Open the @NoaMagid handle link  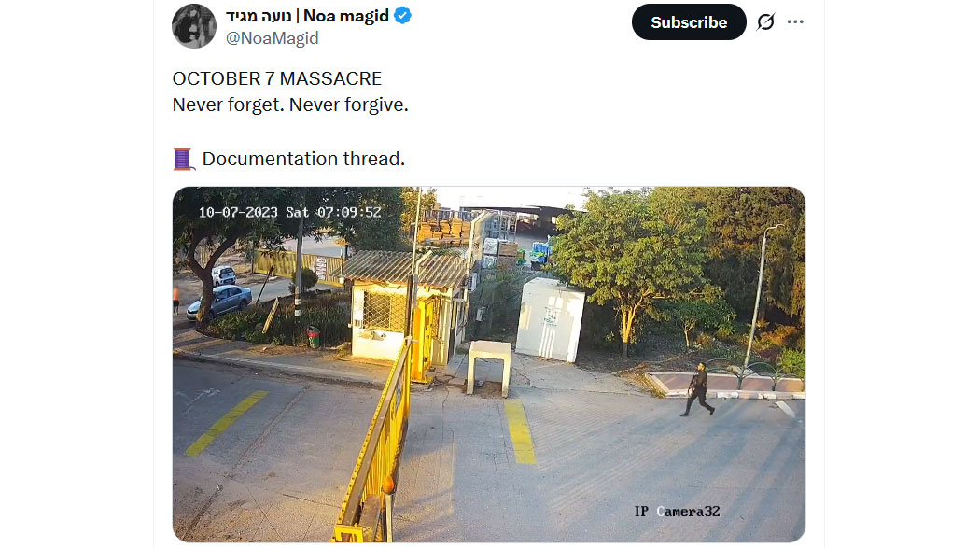[x=272, y=38]
